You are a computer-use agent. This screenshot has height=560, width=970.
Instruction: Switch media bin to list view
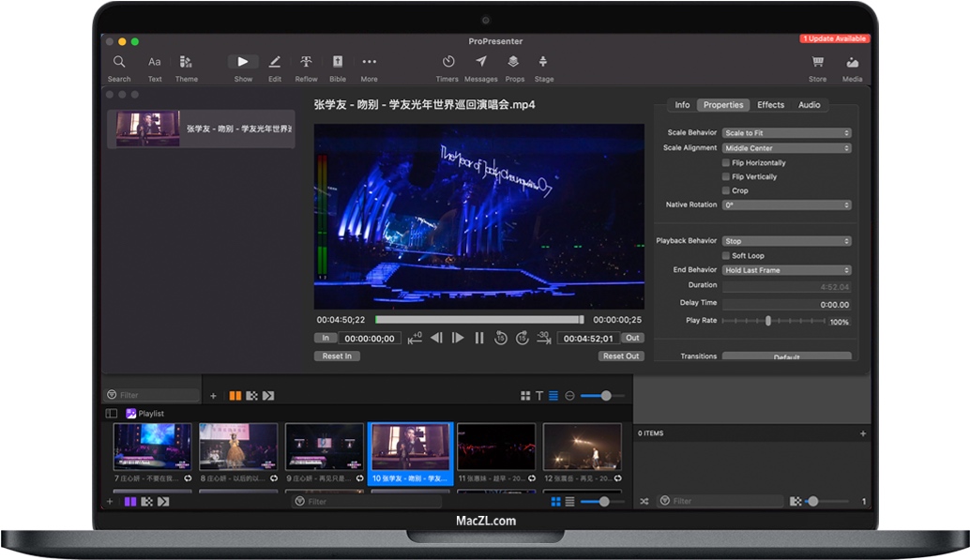pyautogui.click(x=553, y=396)
